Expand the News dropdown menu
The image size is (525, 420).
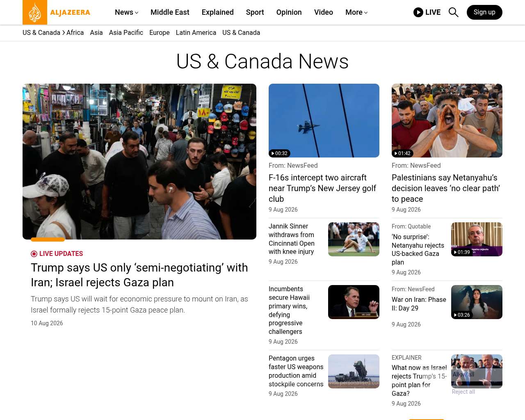pos(126,12)
